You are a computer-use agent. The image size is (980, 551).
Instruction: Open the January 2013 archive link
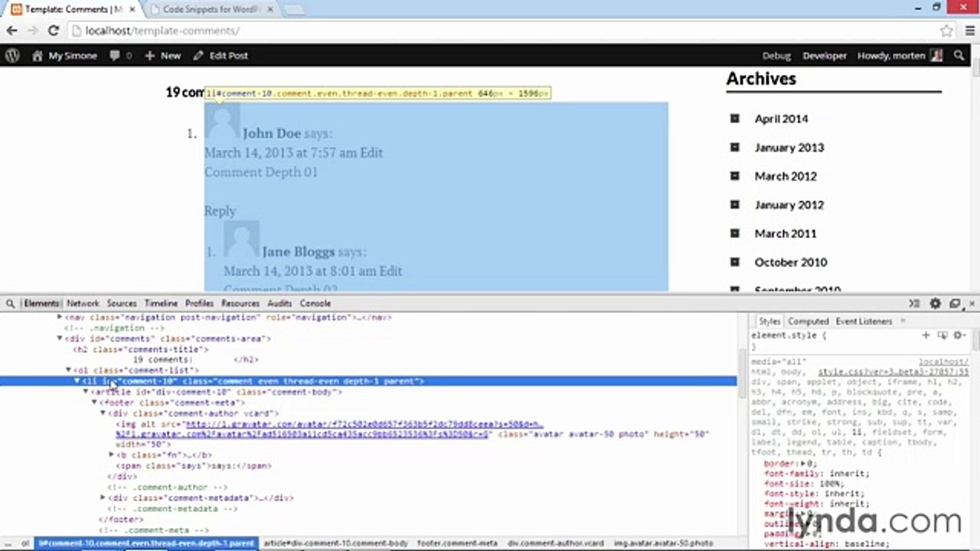point(789,147)
